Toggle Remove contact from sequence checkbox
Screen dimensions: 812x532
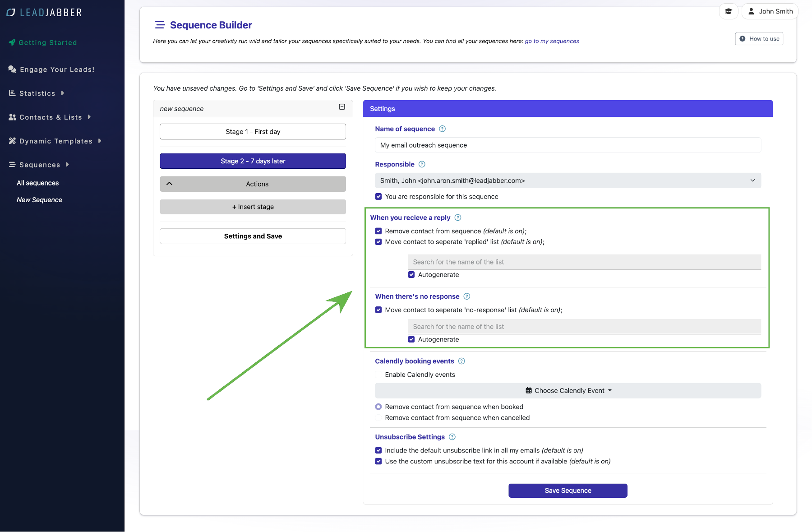coord(378,231)
